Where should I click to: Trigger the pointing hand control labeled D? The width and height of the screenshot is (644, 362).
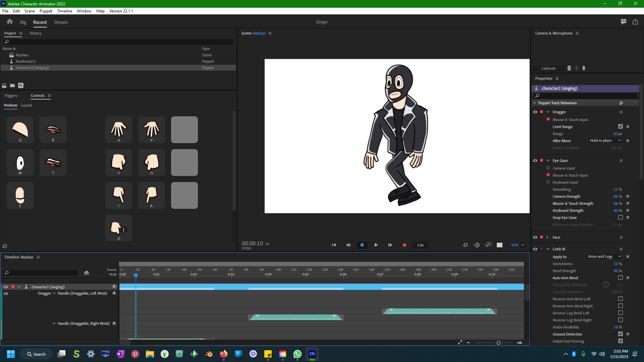(x=118, y=228)
